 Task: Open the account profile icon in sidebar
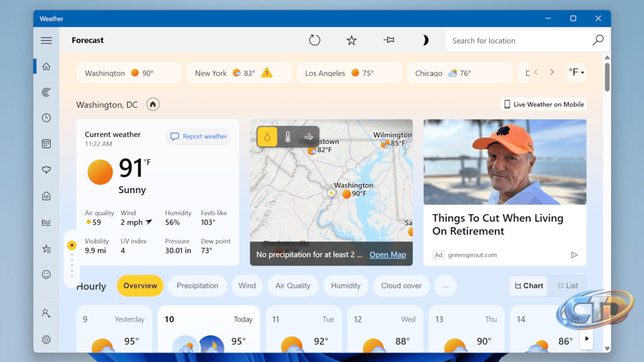[x=46, y=314]
